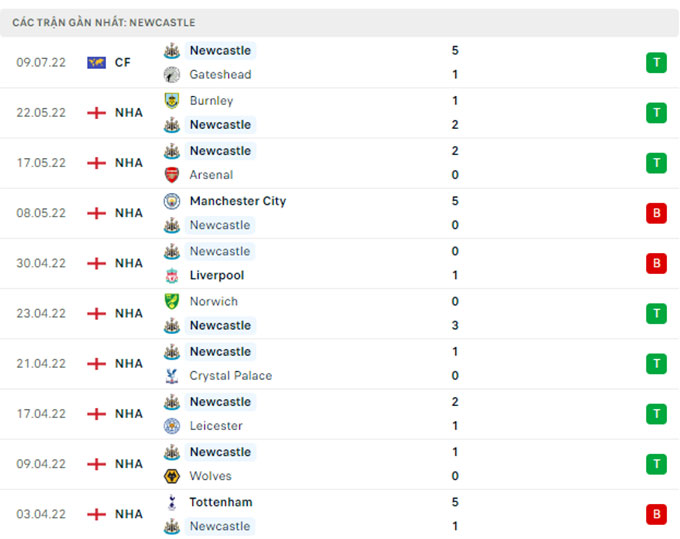Viewport: 680px width, 539px height.
Task: Click the green T badge for Gateshead match
Action: (656, 62)
